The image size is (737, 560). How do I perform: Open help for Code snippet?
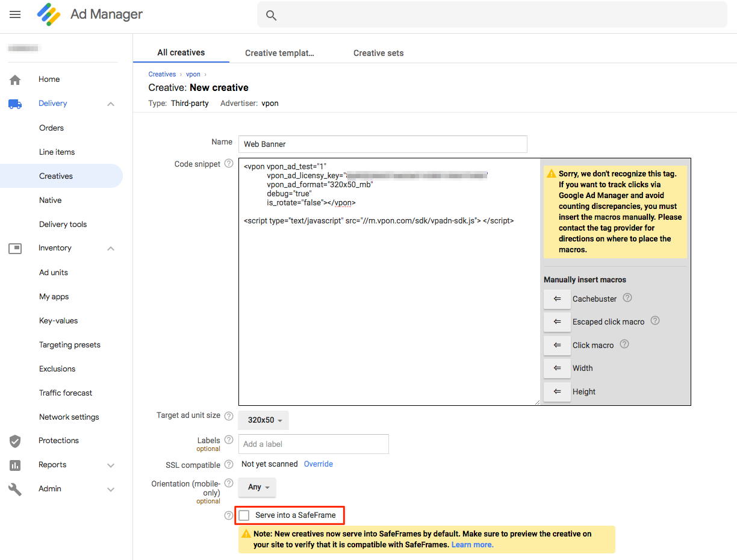(229, 163)
